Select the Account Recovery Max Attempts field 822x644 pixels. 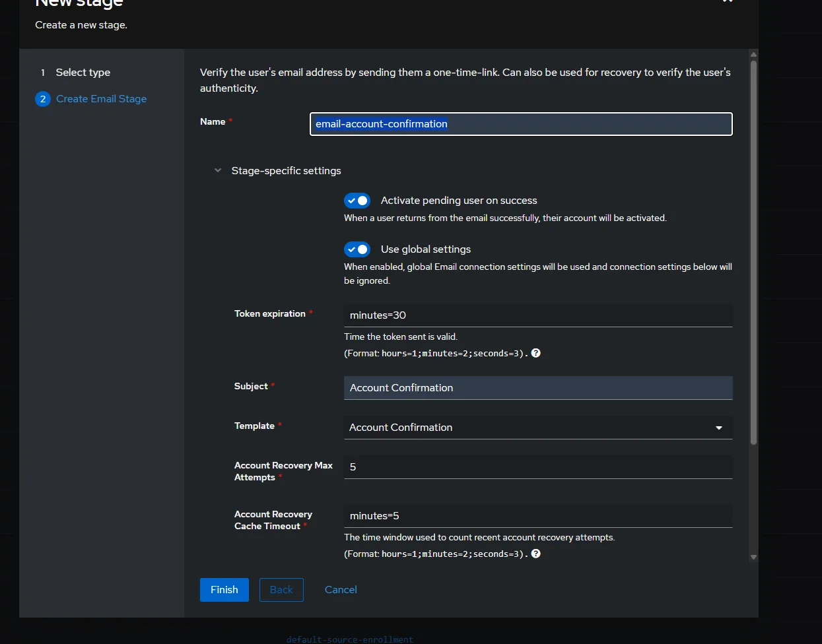(x=537, y=467)
